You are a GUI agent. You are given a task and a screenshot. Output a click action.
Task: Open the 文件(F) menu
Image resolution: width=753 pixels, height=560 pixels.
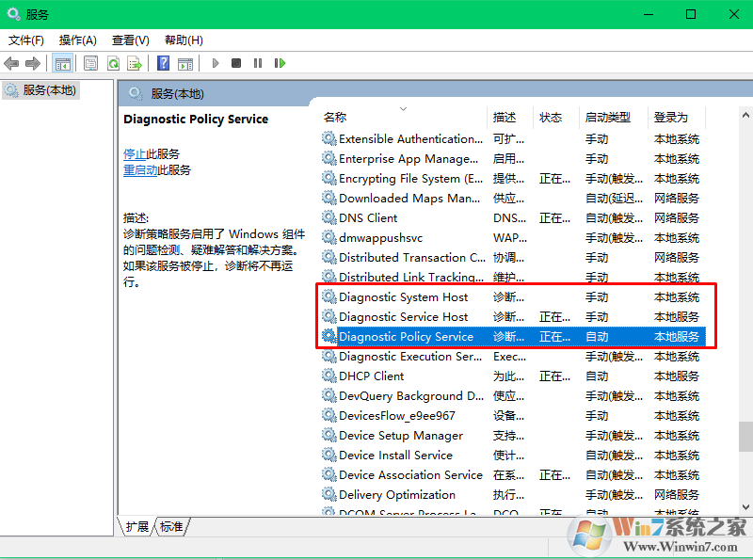click(x=26, y=40)
